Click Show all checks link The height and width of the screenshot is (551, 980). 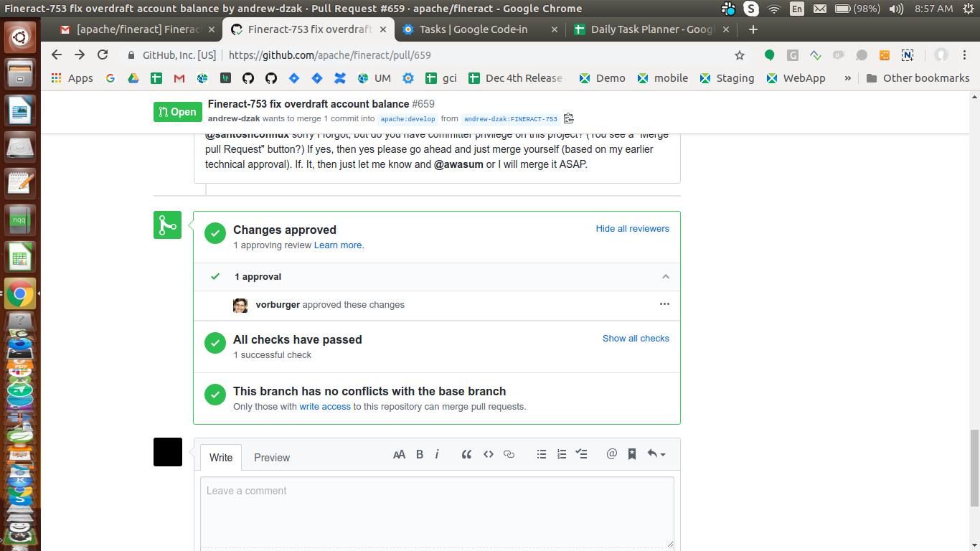[x=636, y=339]
